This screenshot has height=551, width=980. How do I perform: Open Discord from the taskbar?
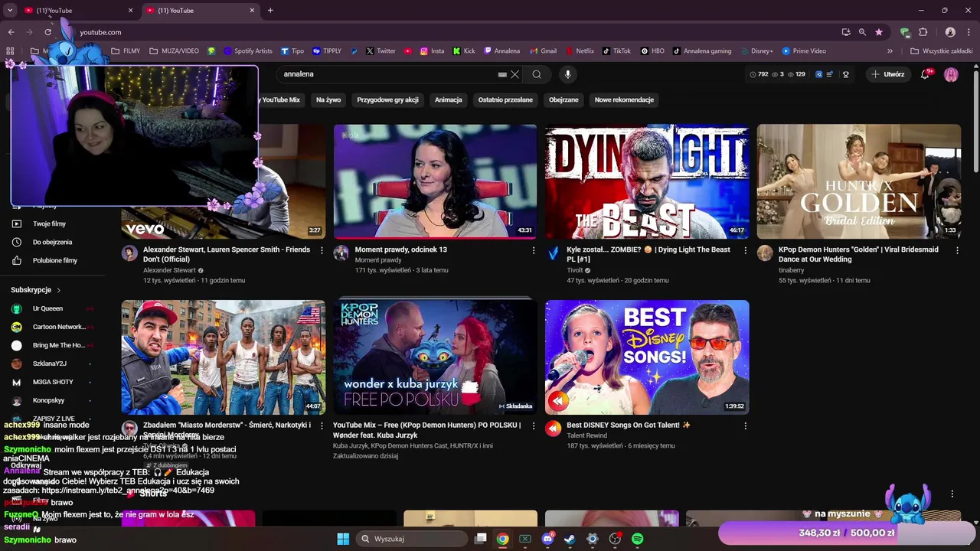pyautogui.click(x=547, y=539)
